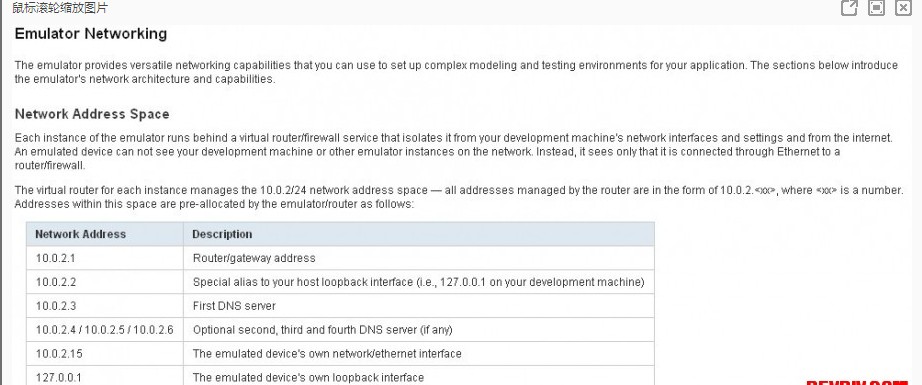Click the 10.0.2.4 / 10.0.2.5 / 10.0.2.6 cell
This screenshot has width=922, height=385.
105,330
